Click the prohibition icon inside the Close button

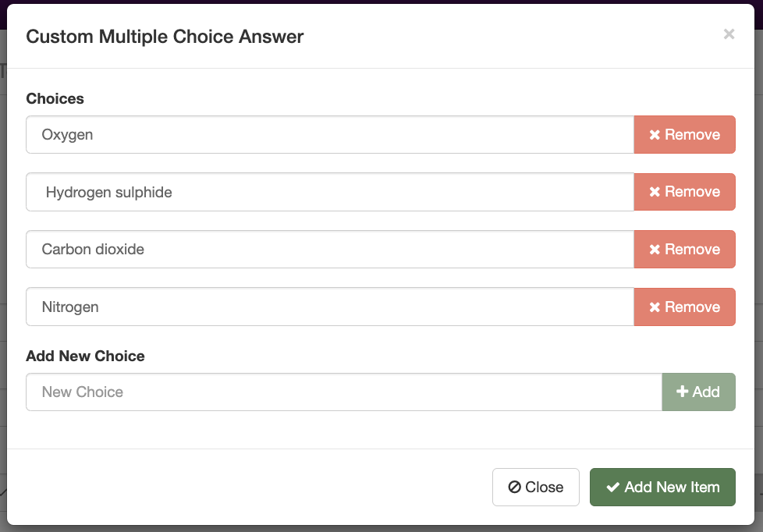point(515,487)
